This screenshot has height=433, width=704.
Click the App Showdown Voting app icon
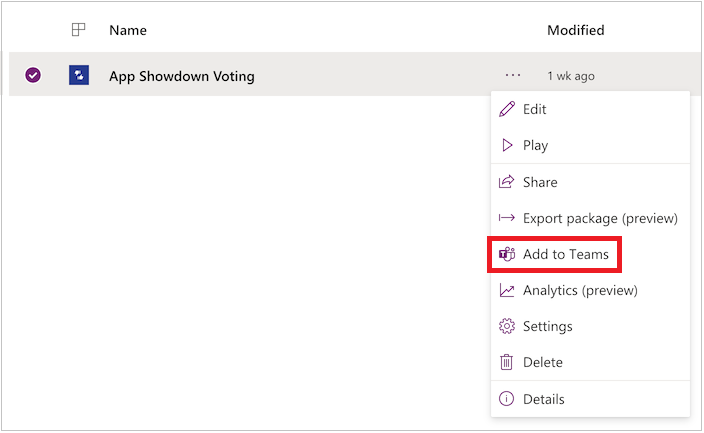[x=79, y=75]
